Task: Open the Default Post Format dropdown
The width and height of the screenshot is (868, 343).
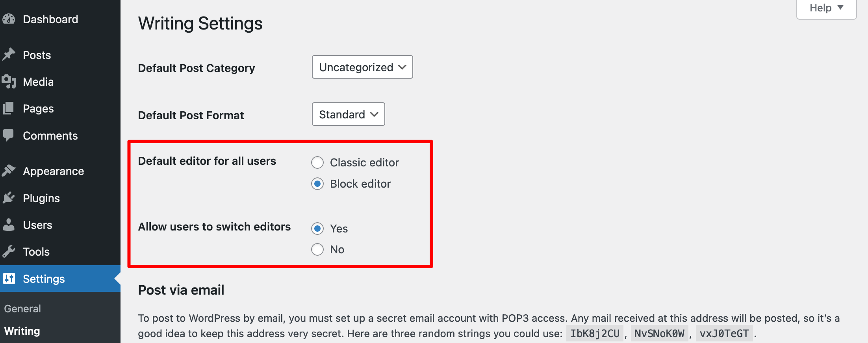Action: 348,114
